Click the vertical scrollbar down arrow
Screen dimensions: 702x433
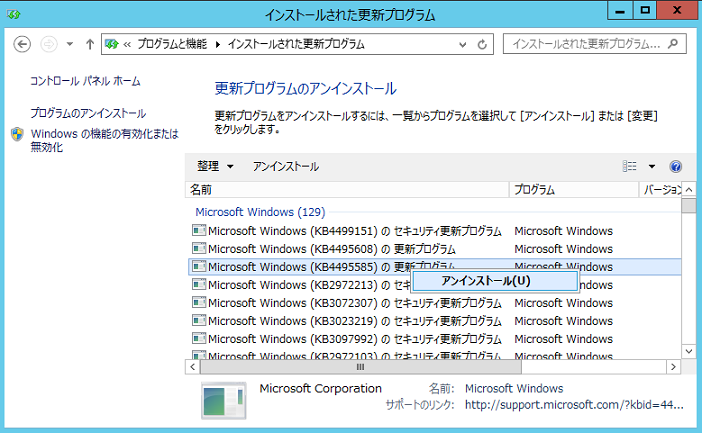click(x=689, y=352)
